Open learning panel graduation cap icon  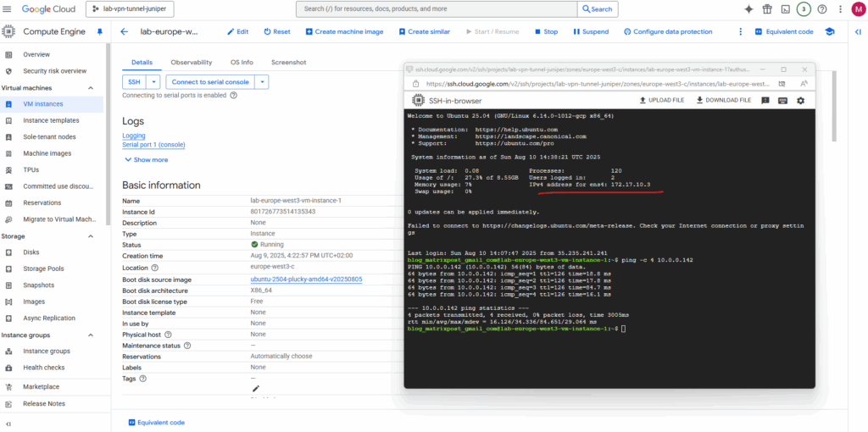(830, 31)
